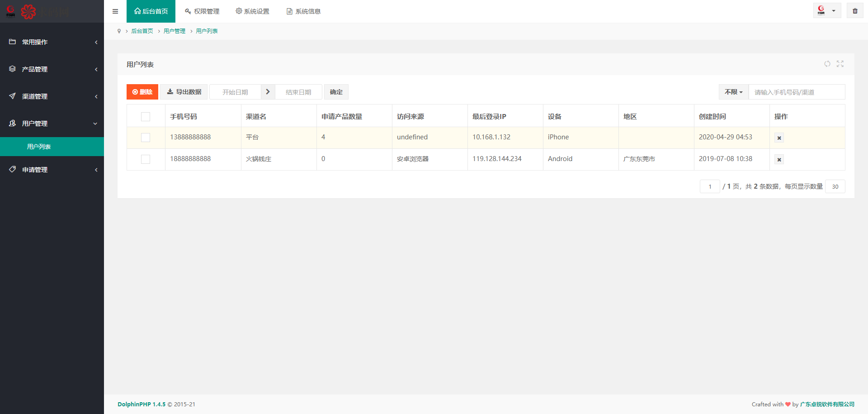Screen dimensions: 868x414
Task: Delete row for 13888888888 using x icon
Action: click(779, 138)
